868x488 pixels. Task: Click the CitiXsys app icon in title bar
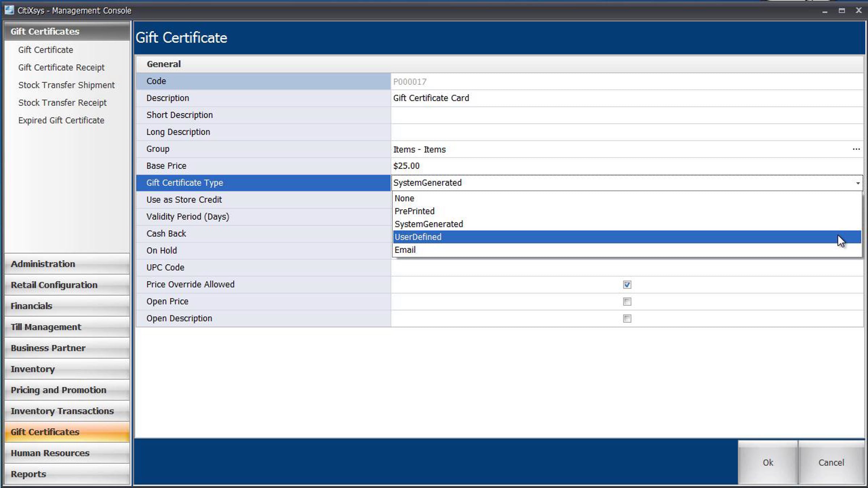click(9, 10)
